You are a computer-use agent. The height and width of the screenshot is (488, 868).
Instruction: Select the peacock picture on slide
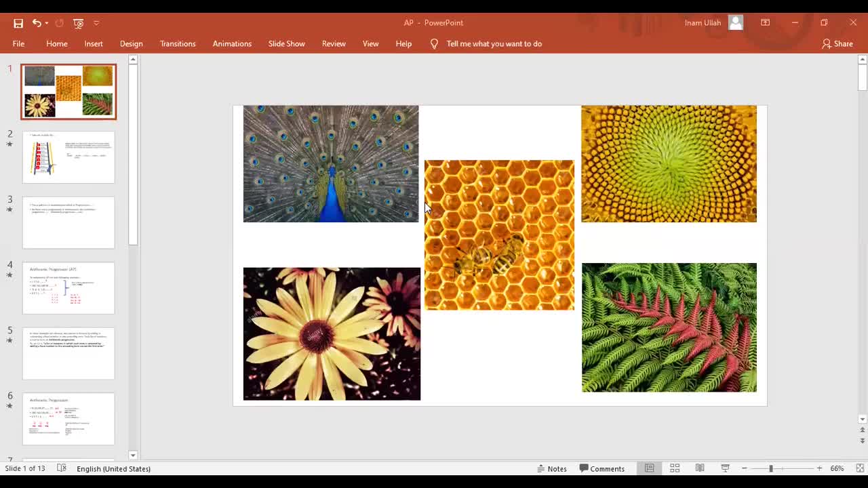pyautogui.click(x=331, y=163)
